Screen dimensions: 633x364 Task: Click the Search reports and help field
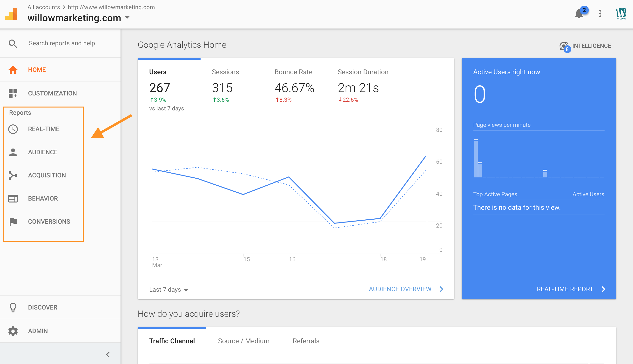(x=62, y=43)
